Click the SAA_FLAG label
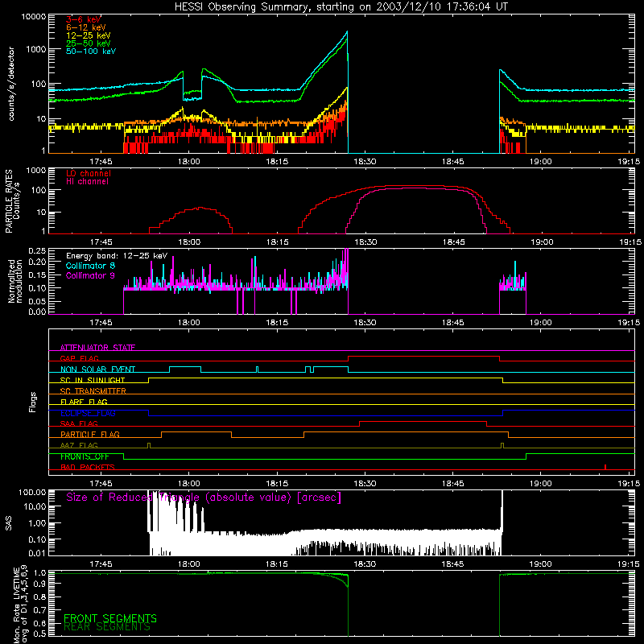This screenshot has width=644, height=644. 79,423
